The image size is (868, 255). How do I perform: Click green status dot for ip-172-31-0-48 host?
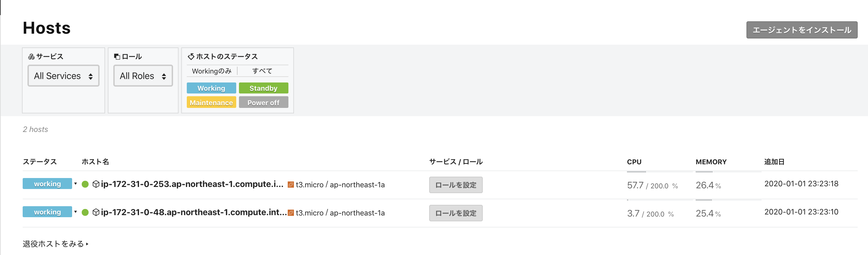pyautogui.click(x=85, y=212)
